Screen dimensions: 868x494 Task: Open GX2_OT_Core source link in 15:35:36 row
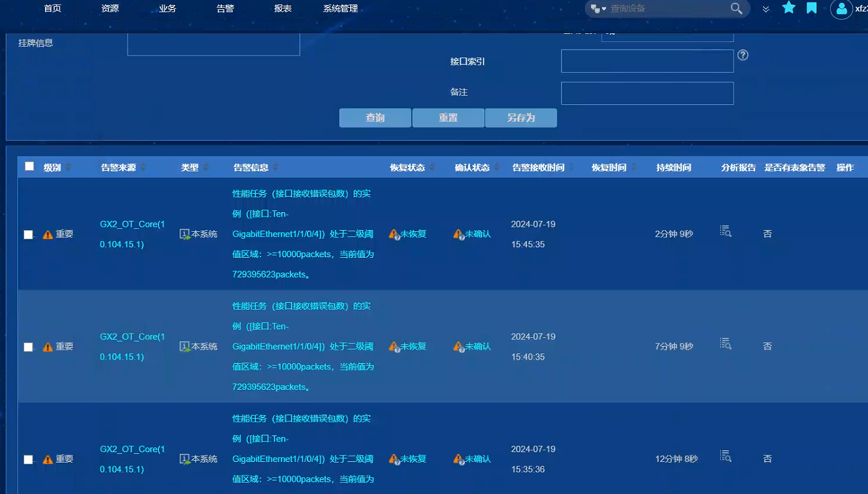coord(133,459)
